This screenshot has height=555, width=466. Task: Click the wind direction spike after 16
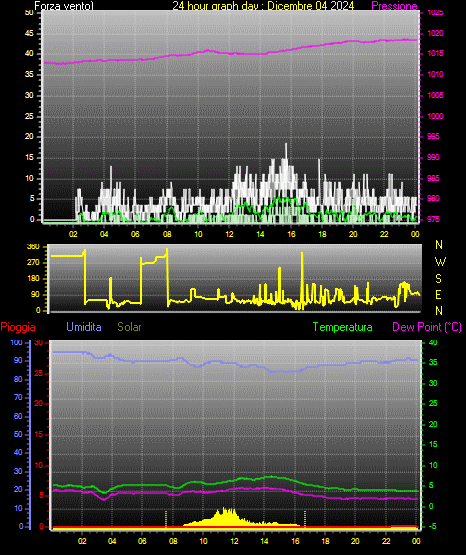pyautogui.click(x=302, y=253)
